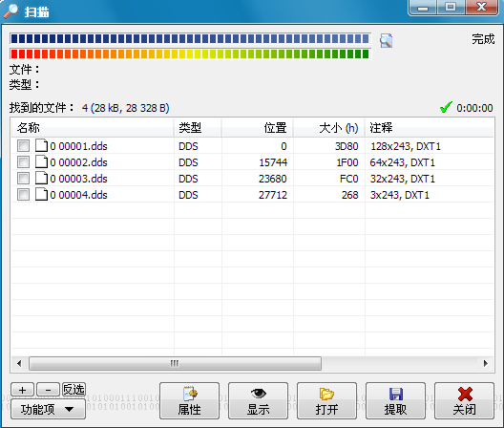Click the scan magnifier icon beside progress bars
Screen dimensions: 504x428
pos(386,40)
